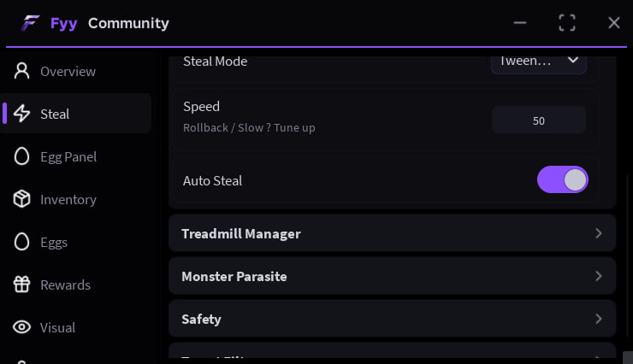Disable the Auto Steal toggle
Screen dimensions: 633x364
click(x=562, y=179)
